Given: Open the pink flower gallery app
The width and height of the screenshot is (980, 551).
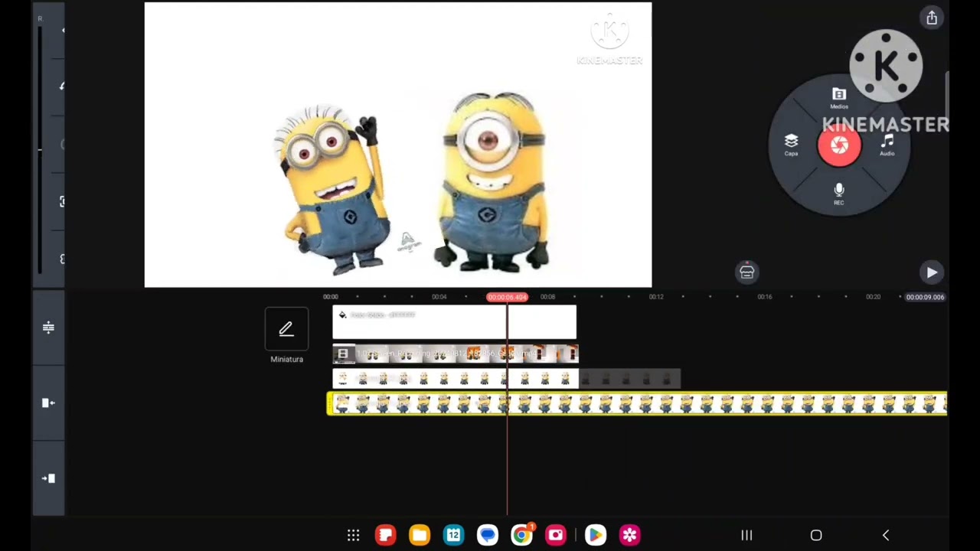Looking at the screenshot, I should pyautogui.click(x=629, y=535).
